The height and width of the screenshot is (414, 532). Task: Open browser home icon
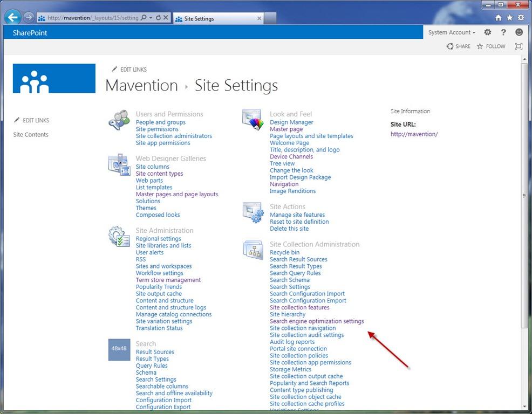498,18
